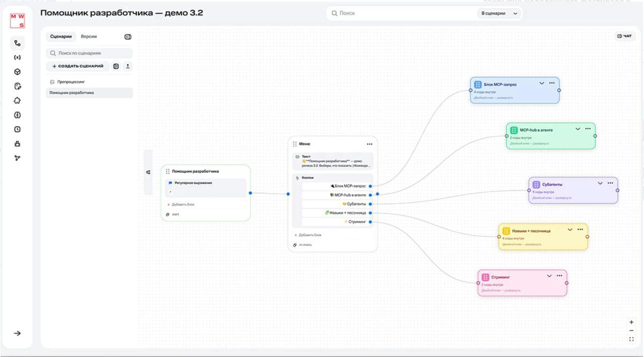Expand the left sidebar arrow at bottom
The width and height of the screenshot is (644, 357).
click(18, 333)
